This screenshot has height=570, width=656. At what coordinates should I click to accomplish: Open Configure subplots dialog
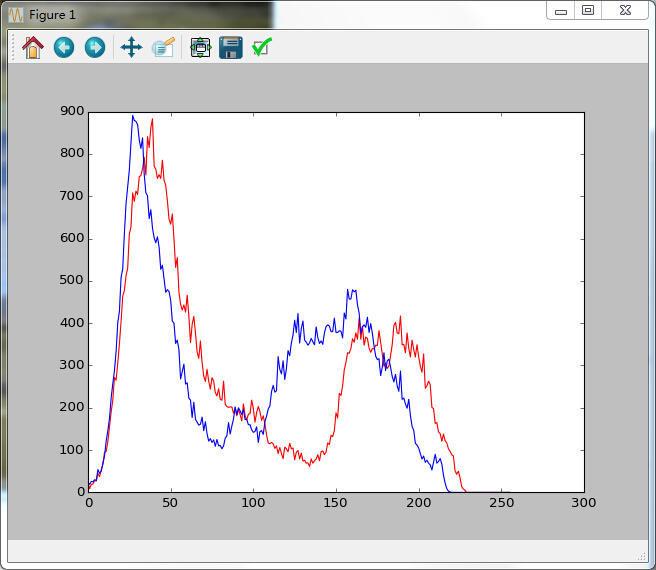200,47
